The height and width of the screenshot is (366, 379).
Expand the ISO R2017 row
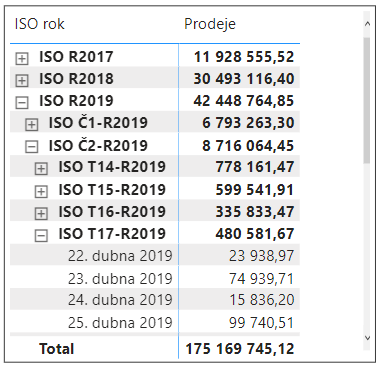[22, 59]
